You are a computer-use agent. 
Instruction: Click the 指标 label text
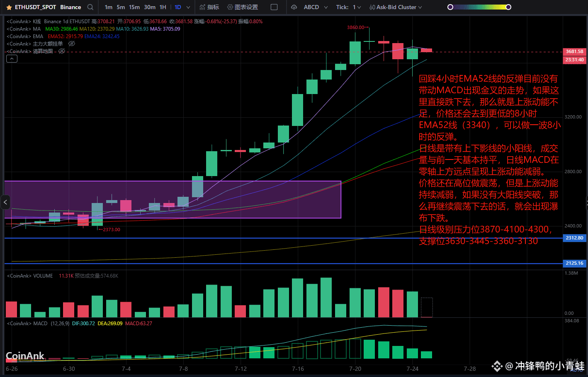[213, 7]
